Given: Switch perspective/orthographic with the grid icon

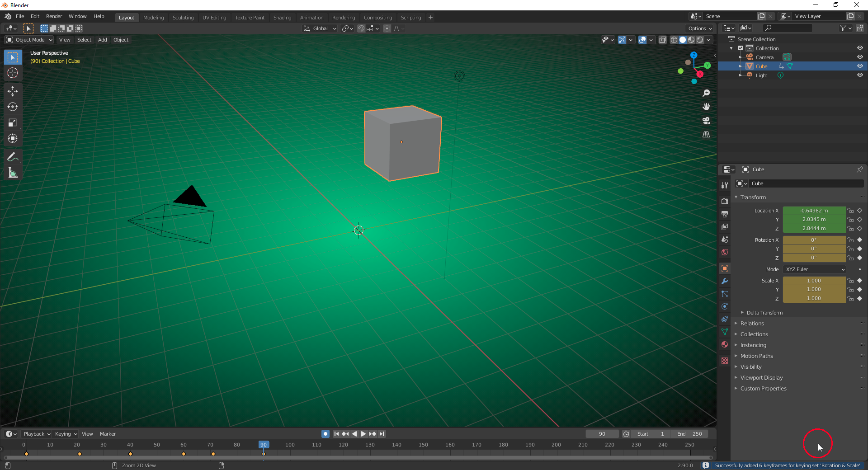Looking at the screenshot, I should (706, 135).
